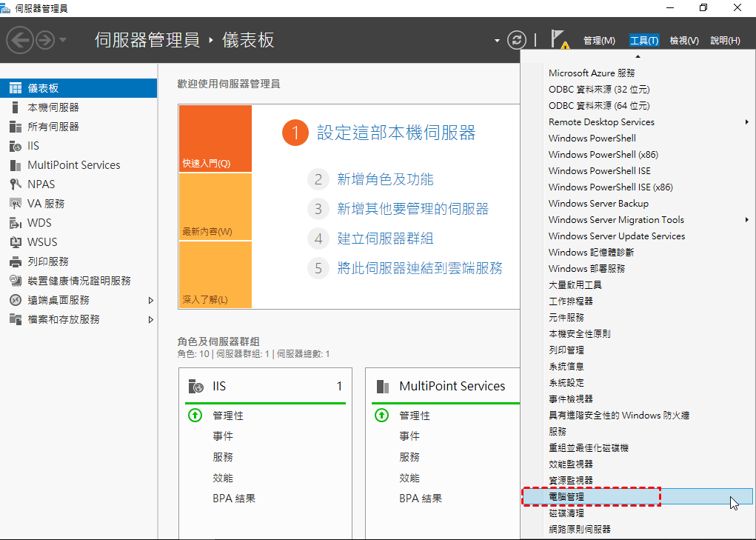756x540 pixels.
Task: Select 本機伺服器 in the sidebar
Action: tap(78, 107)
